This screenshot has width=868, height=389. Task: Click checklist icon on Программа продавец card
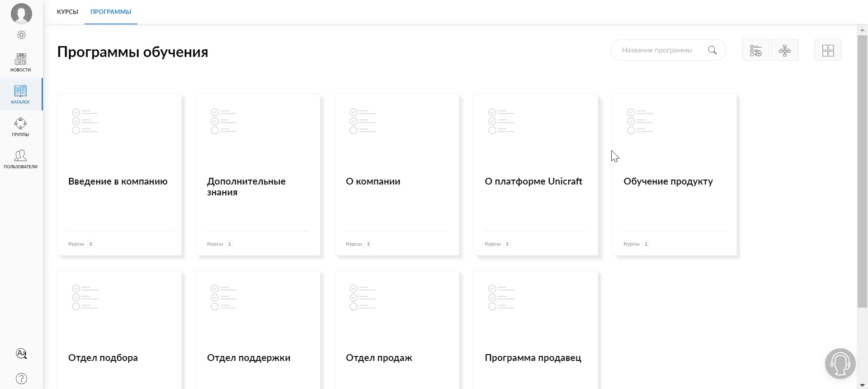point(501,298)
